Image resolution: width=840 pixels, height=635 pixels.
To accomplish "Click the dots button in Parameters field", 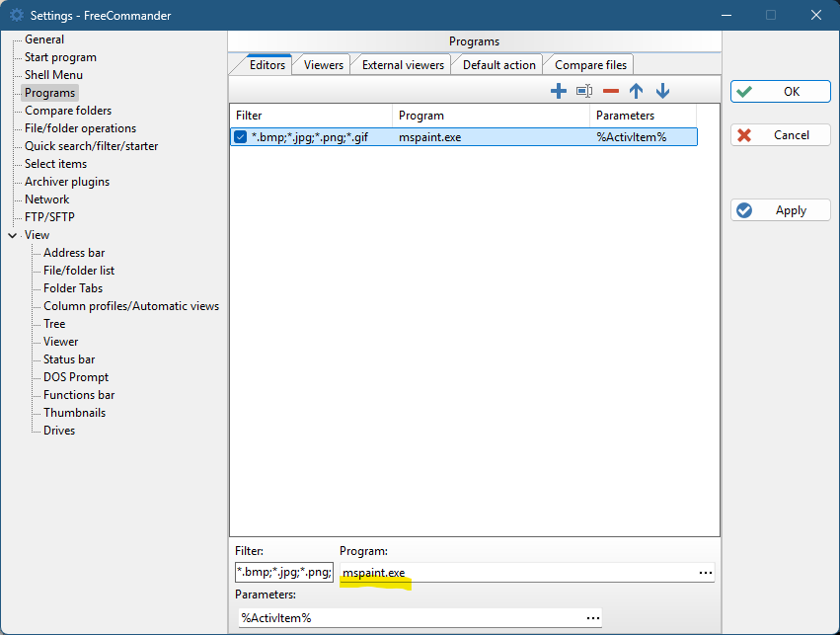I will click(x=592, y=618).
